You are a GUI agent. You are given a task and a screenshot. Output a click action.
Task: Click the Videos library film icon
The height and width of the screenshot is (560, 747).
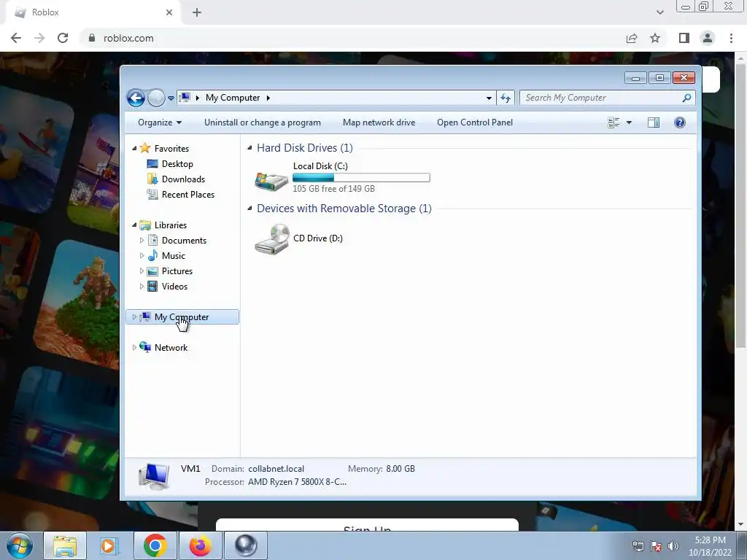point(152,286)
